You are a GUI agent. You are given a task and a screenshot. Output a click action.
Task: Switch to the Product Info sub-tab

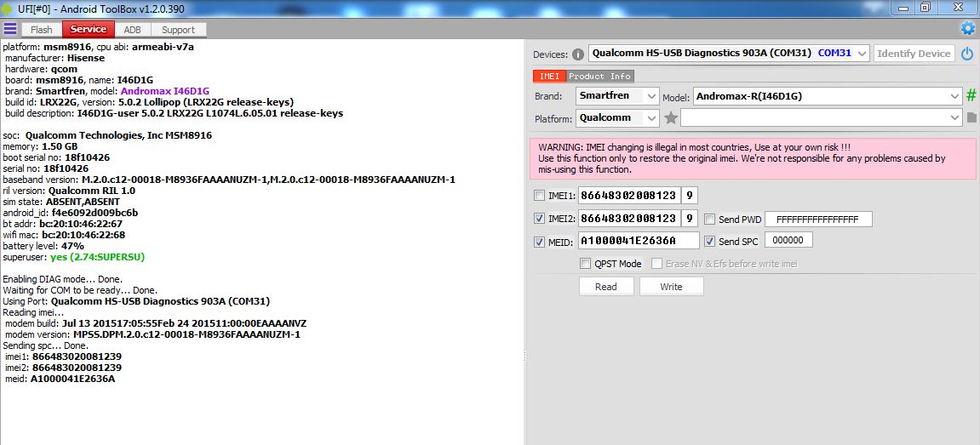click(600, 76)
